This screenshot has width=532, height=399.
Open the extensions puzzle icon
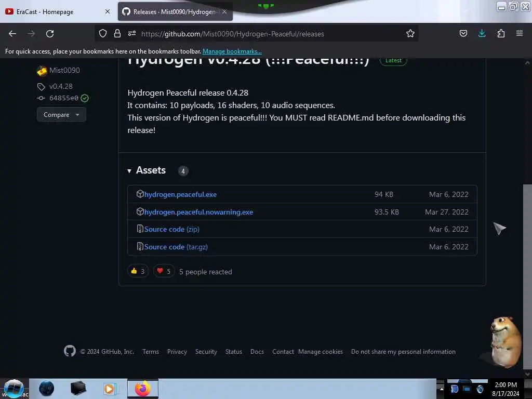coord(501,34)
